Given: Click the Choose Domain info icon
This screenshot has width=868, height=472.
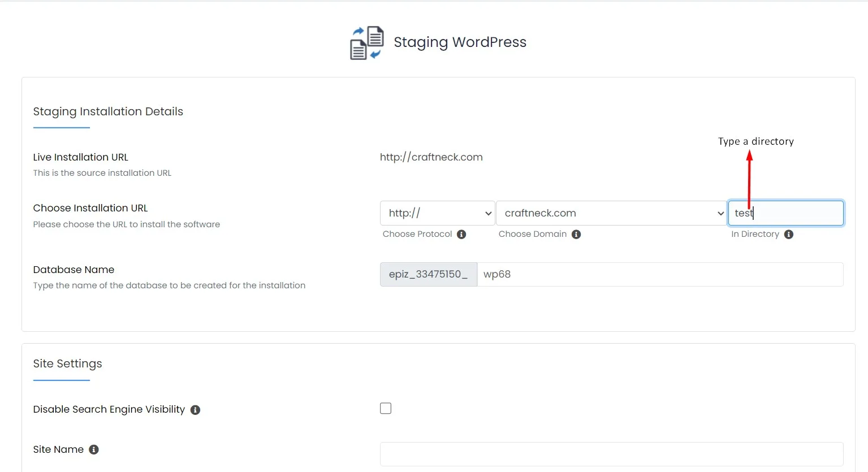Looking at the screenshot, I should [576, 235].
